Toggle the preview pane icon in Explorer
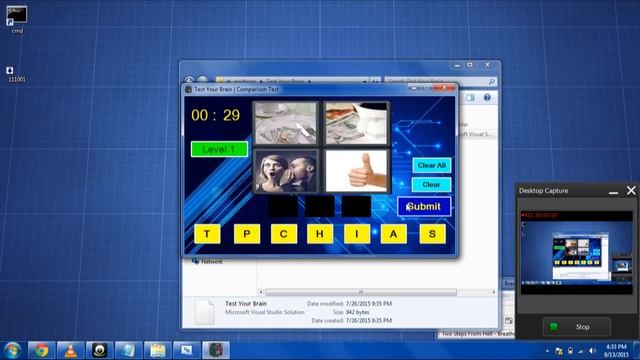This screenshot has height=360, width=640. pos(471,98)
